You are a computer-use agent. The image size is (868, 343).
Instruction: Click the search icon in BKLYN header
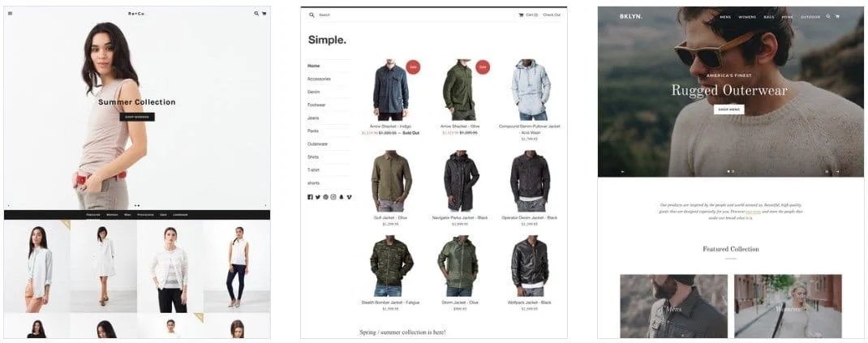tap(828, 16)
